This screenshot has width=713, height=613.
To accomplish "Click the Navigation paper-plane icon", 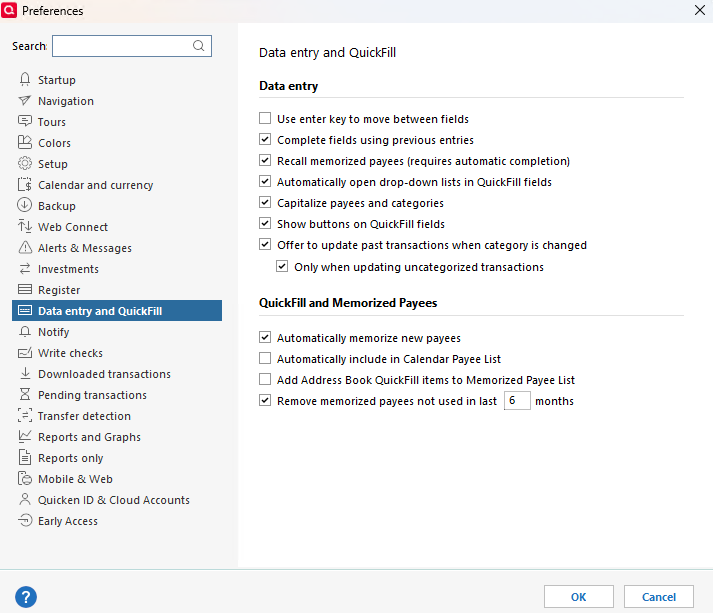I will [25, 100].
